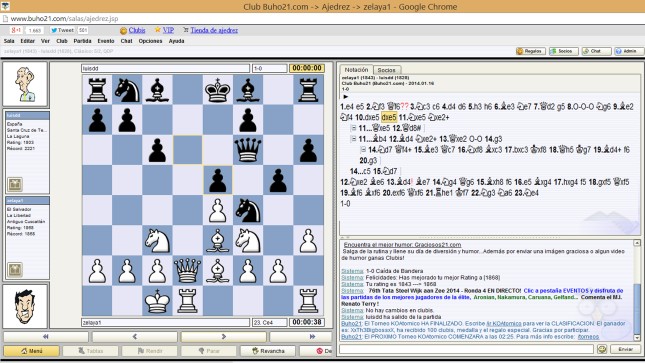This screenshot has width=645, height=363.
Task: Click the emoticon smiley icon beside chat input
Action: [602, 349]
